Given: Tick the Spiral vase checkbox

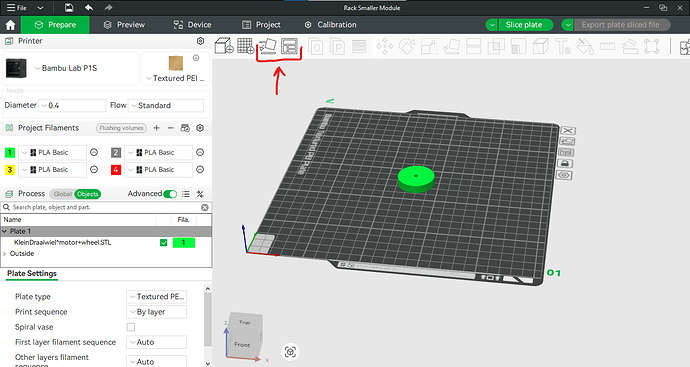Looking at the screenshot, I should click(131, 327).
